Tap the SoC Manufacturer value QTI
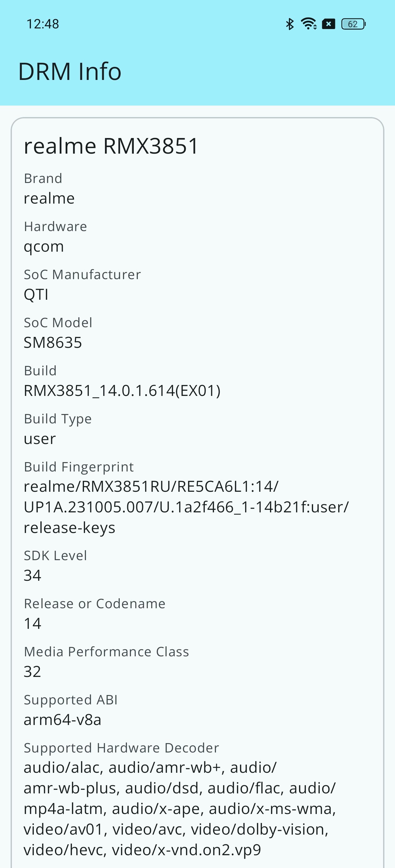The height and width of the screenshot is (868, 395). pyautogui.click(x=36, y=294)
